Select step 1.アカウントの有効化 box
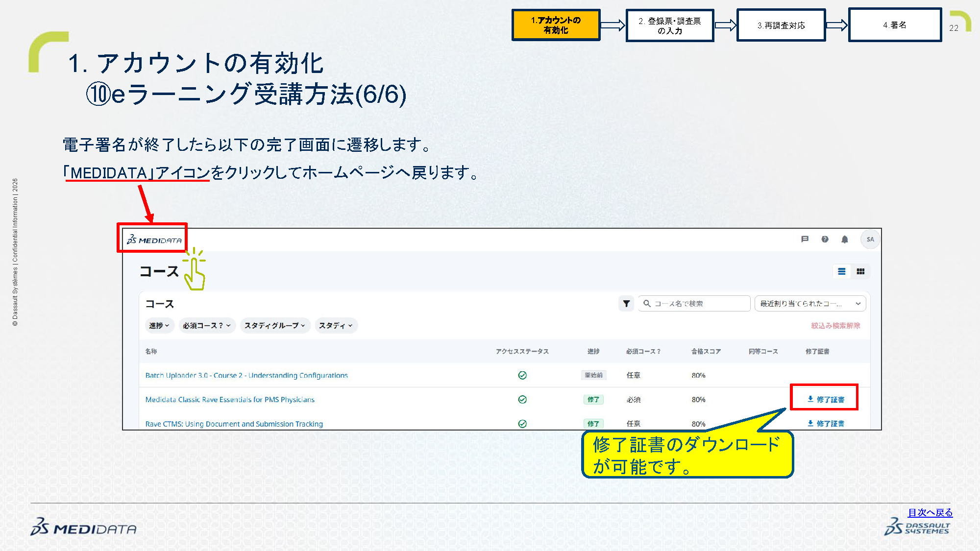Image resolution: width=980 pixels, height=551 pixels. (556, 25)
